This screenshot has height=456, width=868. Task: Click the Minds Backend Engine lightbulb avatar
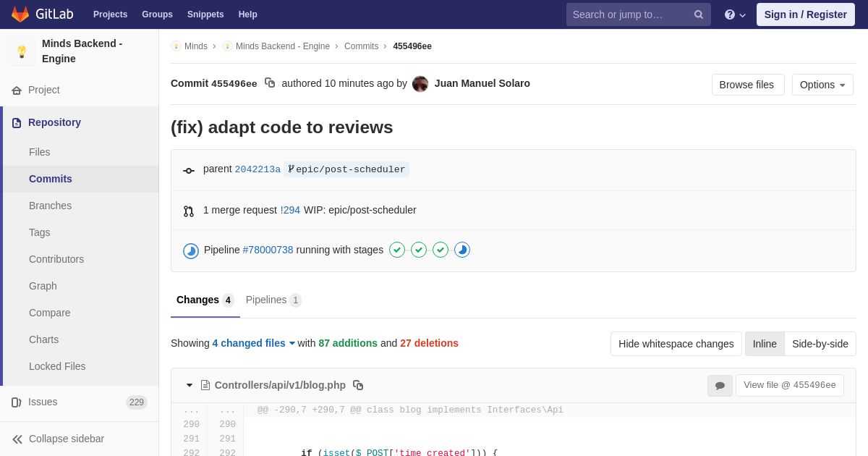click(x=22, y=51)
